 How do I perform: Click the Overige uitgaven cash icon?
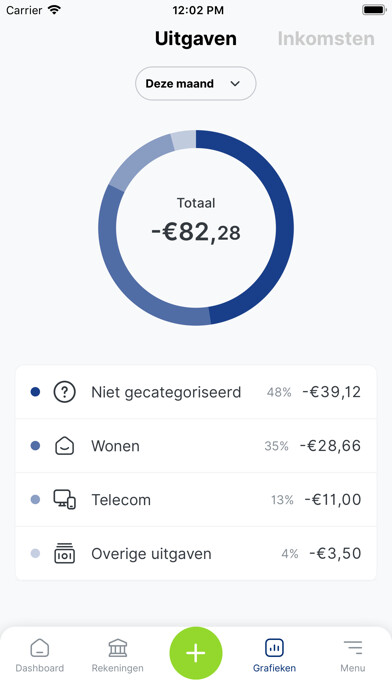pos(64,554)
